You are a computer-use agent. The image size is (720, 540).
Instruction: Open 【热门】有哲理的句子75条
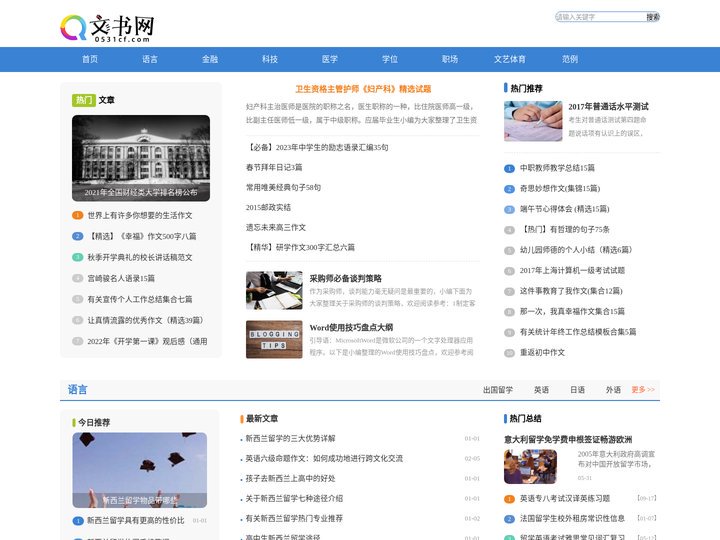[565, 230]
